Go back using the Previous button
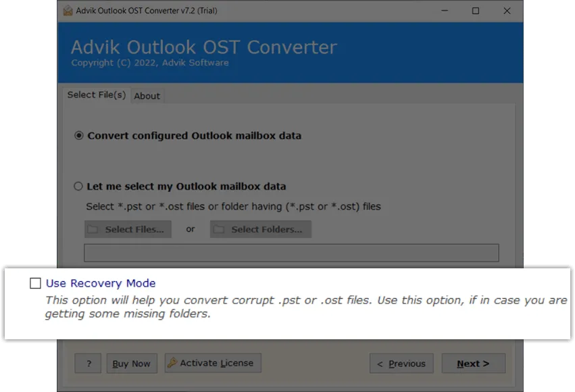The height and width of the screenshot is (392, 575). 401,364
